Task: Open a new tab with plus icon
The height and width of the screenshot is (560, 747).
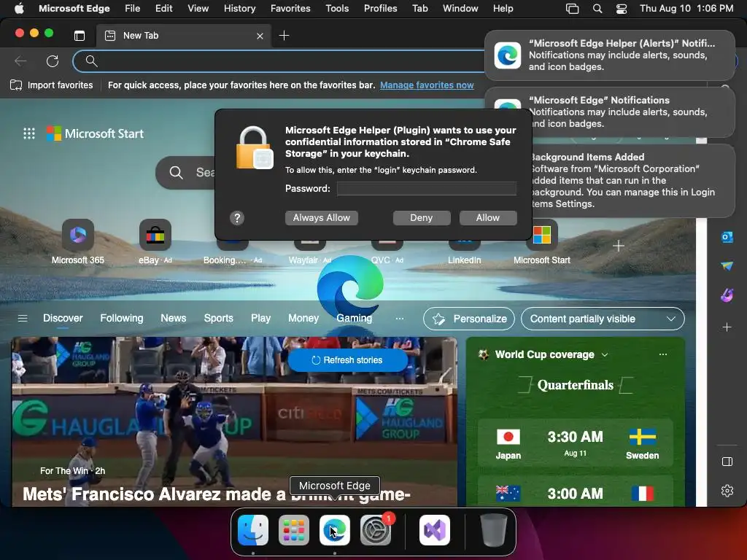Action: 284,35
